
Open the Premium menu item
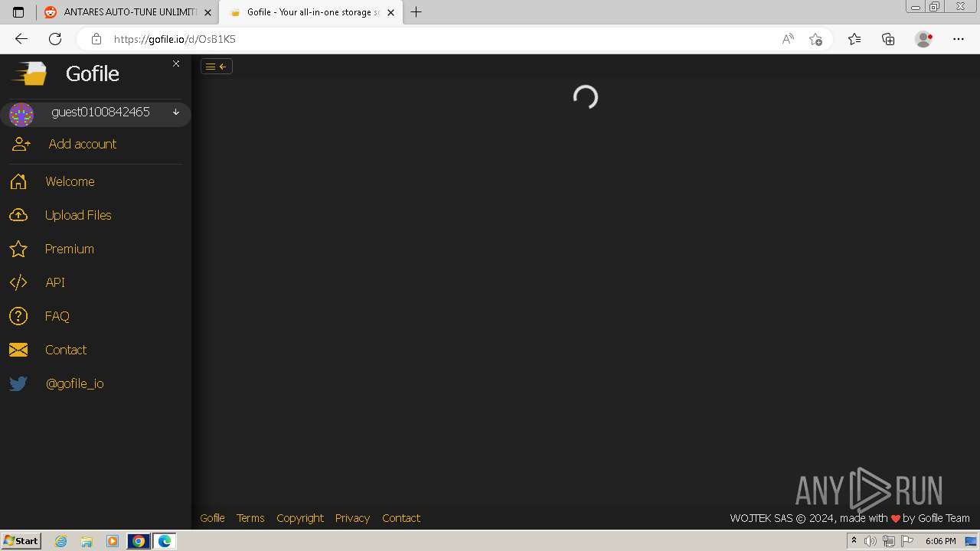pos(70,249)
